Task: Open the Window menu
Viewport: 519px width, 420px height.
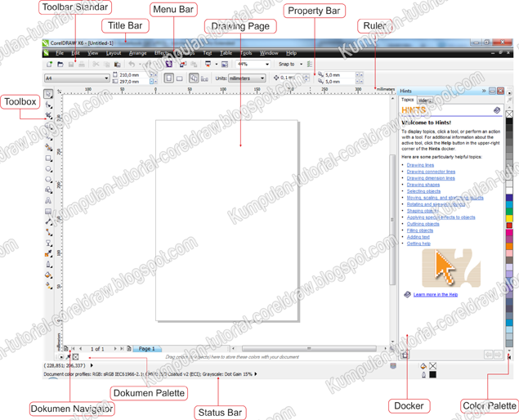Action: click(x=269, y=53)
